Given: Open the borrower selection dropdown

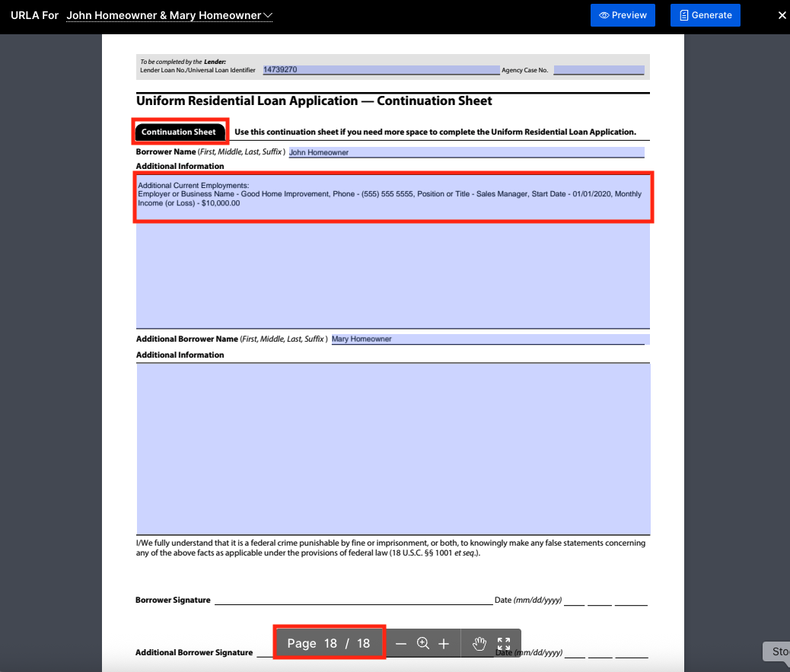Looking at the screenshot, I should (x=169, y=16).
